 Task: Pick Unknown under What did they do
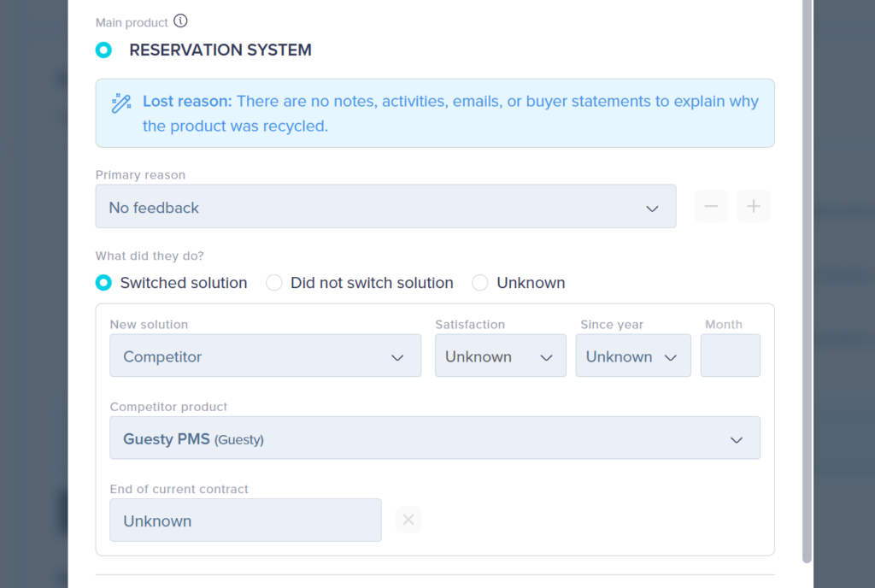[x=480, y=283]
